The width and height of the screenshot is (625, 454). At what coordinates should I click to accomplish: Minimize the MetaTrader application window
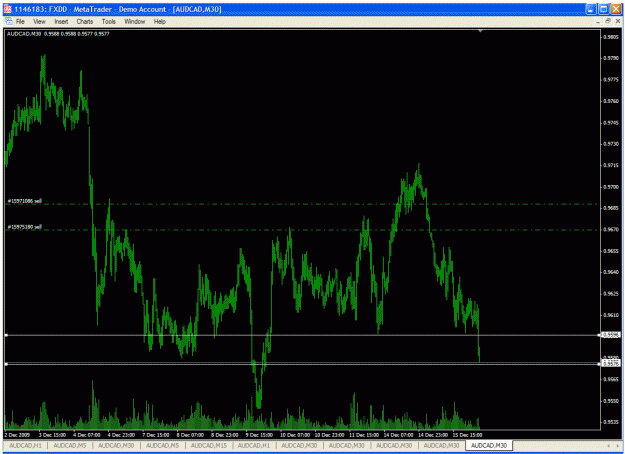pyautogui.click(x=591, y=9)
